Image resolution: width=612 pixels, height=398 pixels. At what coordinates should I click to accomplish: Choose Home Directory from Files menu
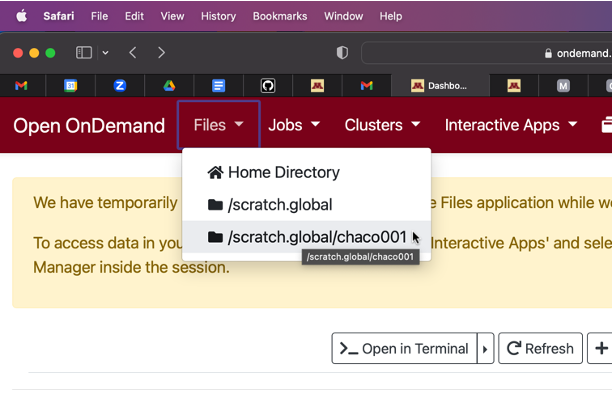pos(307,172)
